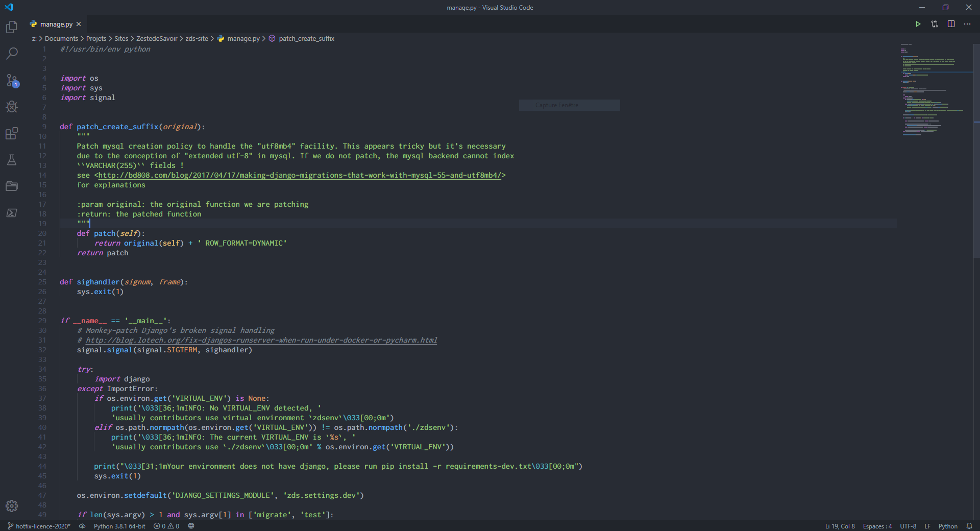Expand the Sites breadcrumb
The image size is (980, 531).
(121, 38)
